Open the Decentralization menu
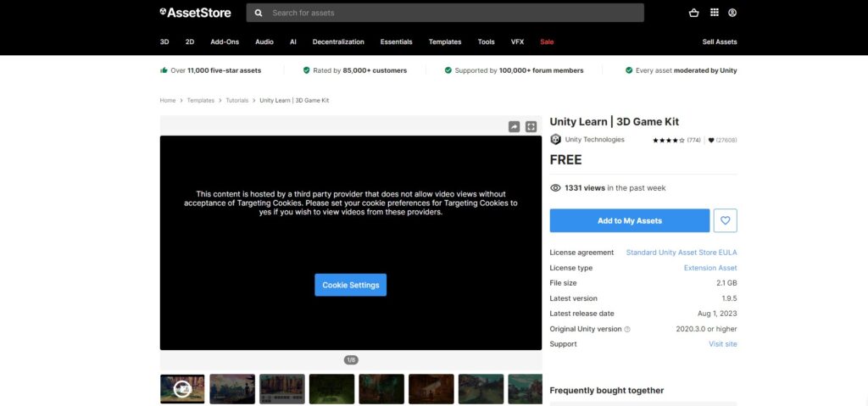Viewport: 868px width, 406px height. (338, 42)
